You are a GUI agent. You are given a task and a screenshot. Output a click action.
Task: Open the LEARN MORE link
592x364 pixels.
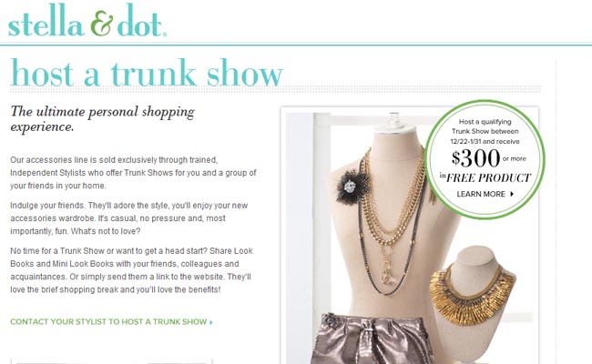(x=485, y=194)
